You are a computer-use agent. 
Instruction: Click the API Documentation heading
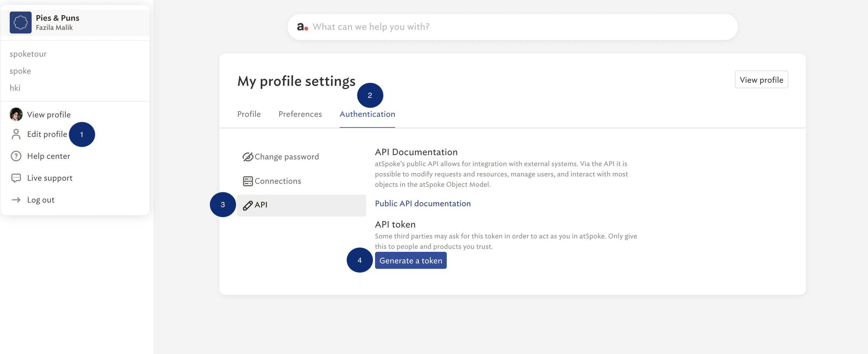pos(416,152)
